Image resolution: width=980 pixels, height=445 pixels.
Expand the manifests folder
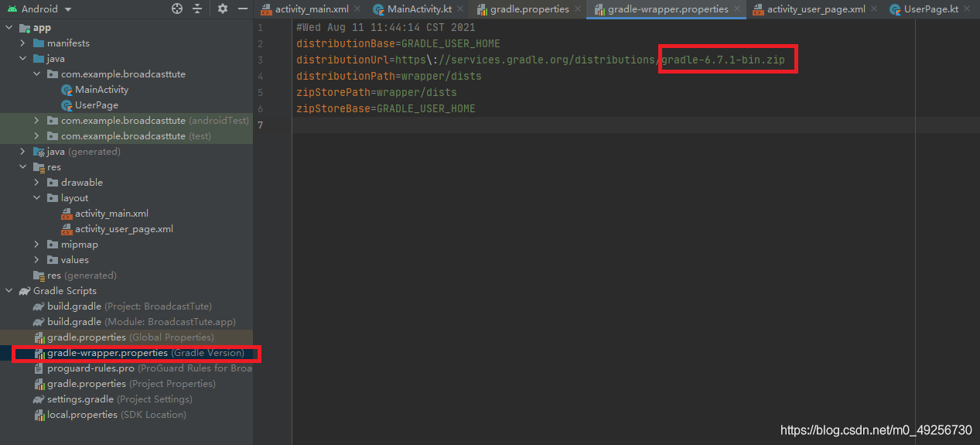coord(23,43)
